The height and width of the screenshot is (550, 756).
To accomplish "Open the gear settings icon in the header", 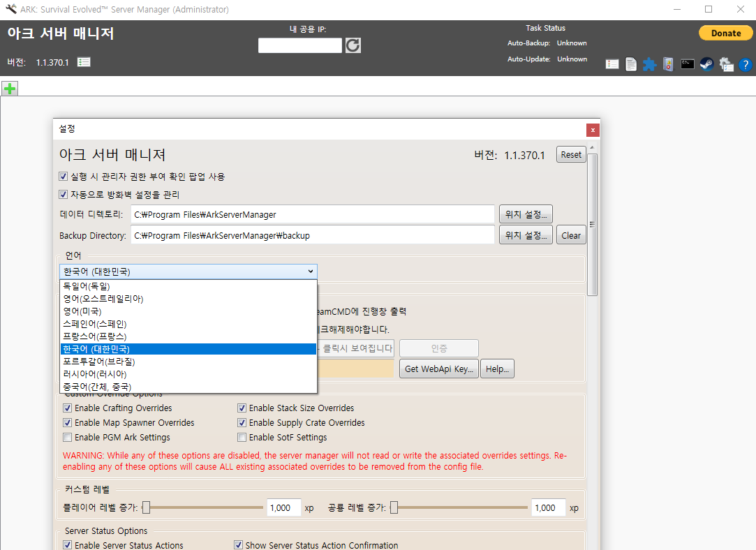I will [x=726, y=64].
